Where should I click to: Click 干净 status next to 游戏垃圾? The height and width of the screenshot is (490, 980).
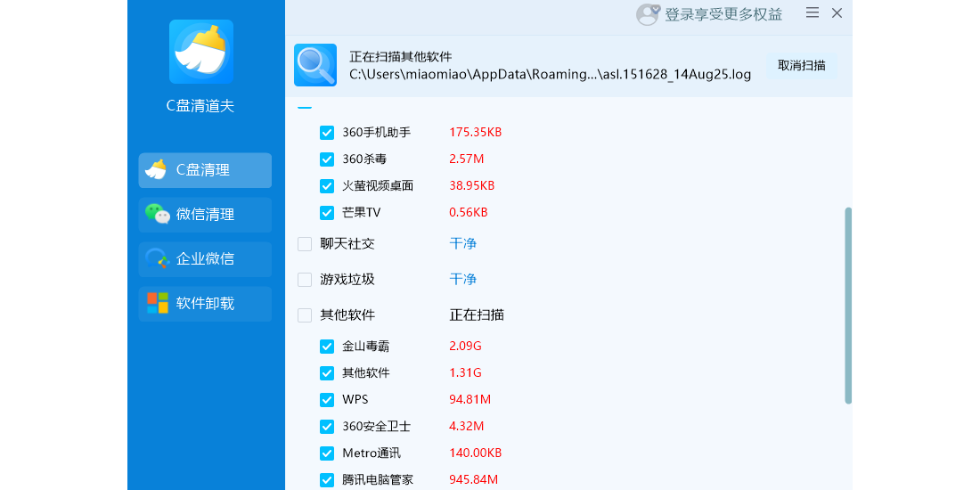coord(463,280)
